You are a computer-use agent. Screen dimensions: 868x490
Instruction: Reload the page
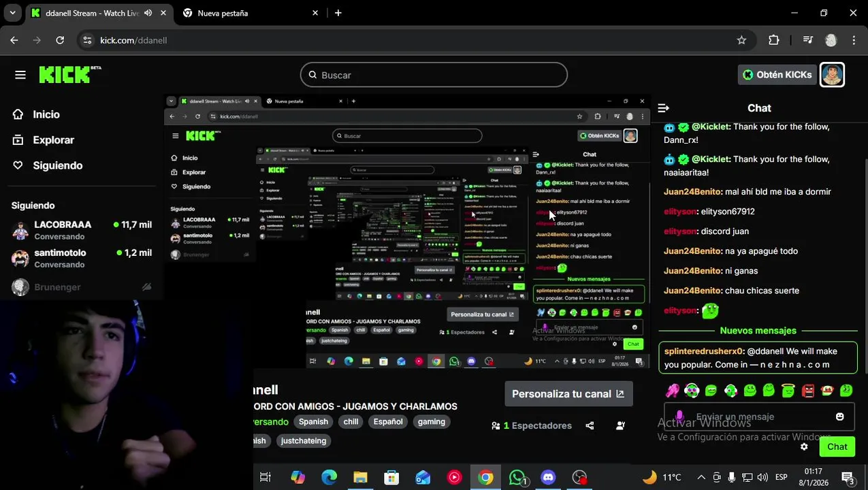tap(60, 40)
